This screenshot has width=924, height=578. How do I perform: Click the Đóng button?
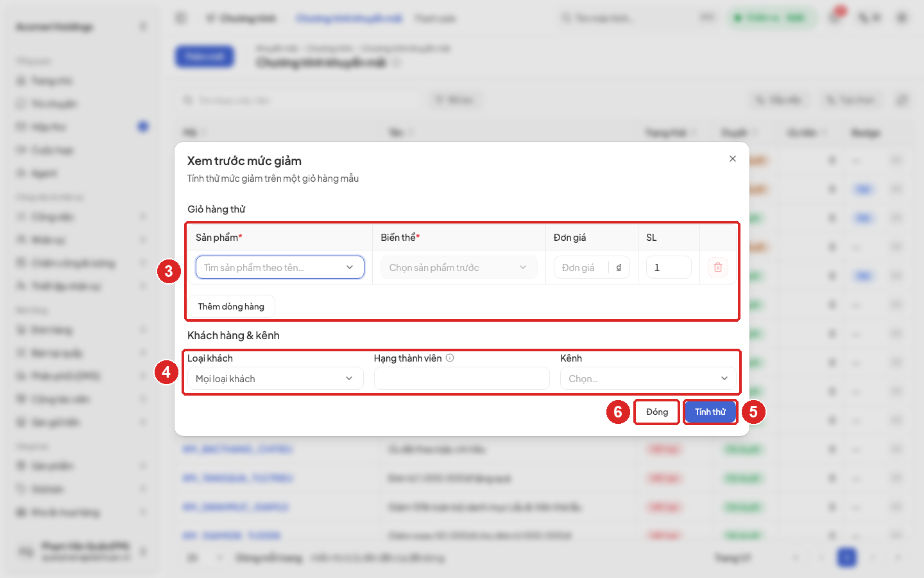pos(657,412)
